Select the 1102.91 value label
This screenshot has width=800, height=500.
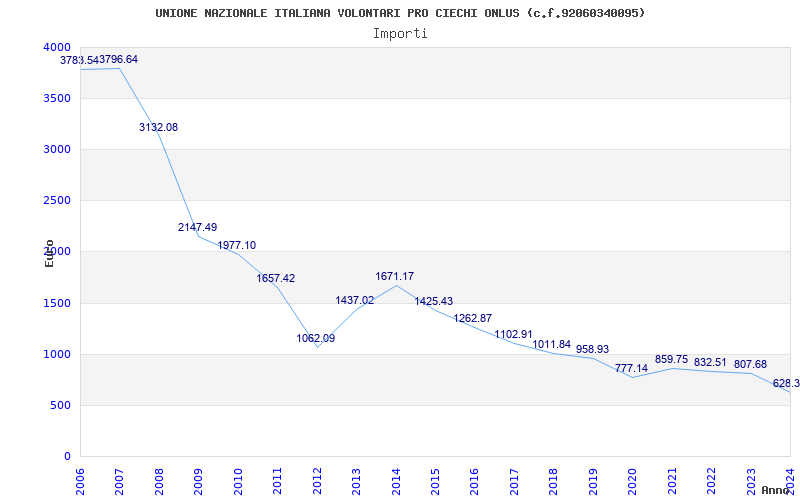click(x=513, y=335)
